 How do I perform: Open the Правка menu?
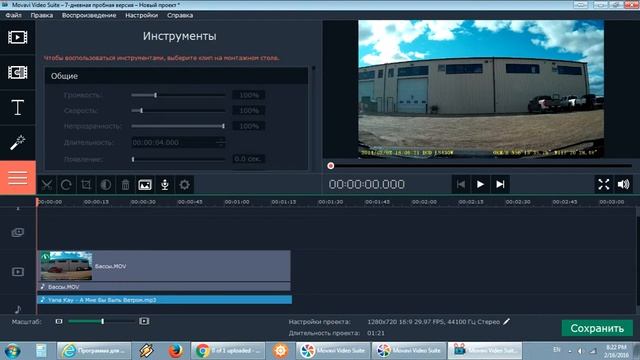(x=42, y=15)
